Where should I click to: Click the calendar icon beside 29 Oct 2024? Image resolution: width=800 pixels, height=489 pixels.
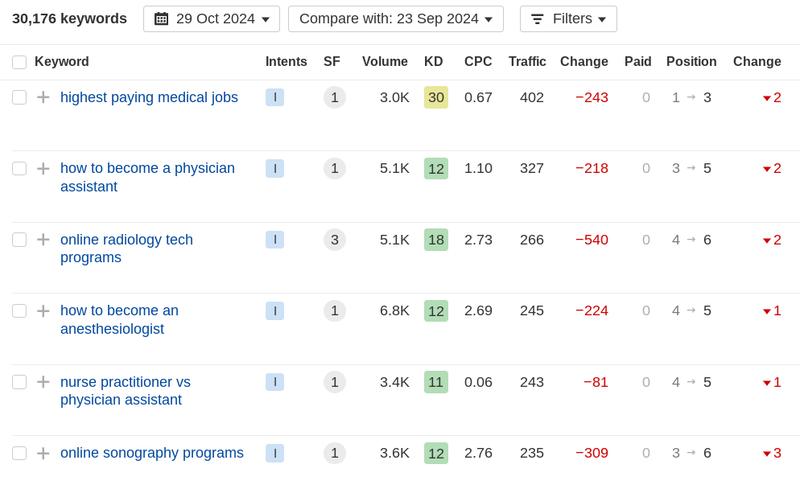(161, 19)
